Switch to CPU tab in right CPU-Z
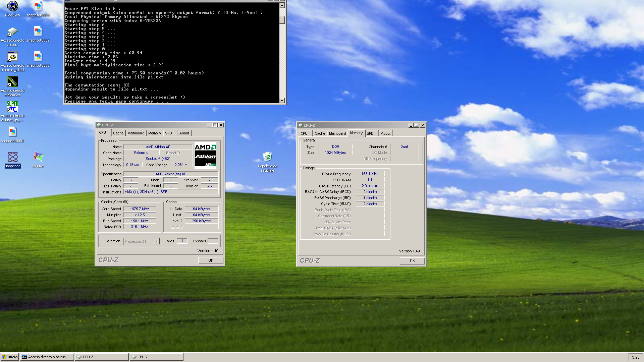Screen dimensions: 644x362 click(x=304, y=133)
